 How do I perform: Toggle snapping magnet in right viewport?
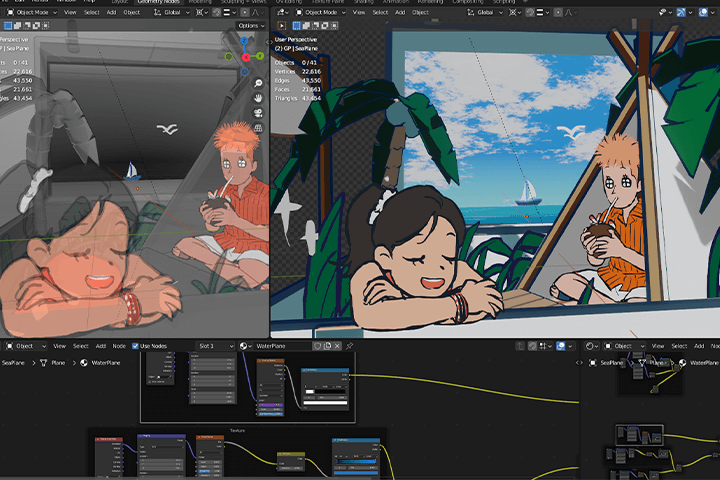[x=530, y=12]
